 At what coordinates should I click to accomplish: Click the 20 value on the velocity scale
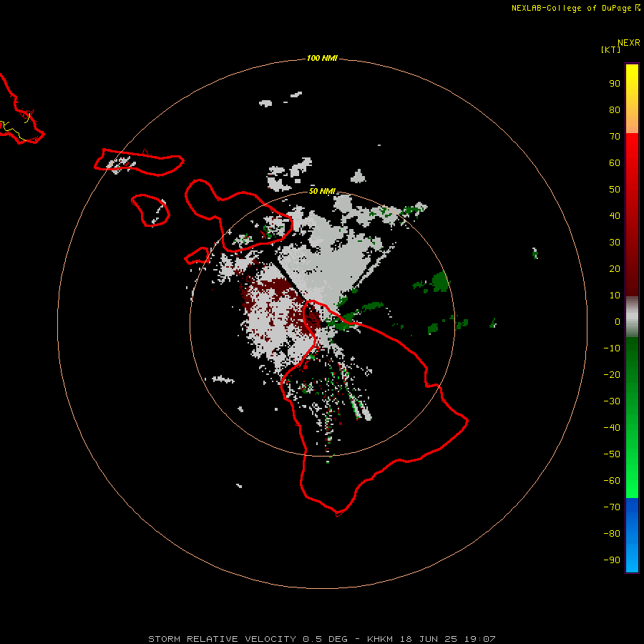(615, 269)
